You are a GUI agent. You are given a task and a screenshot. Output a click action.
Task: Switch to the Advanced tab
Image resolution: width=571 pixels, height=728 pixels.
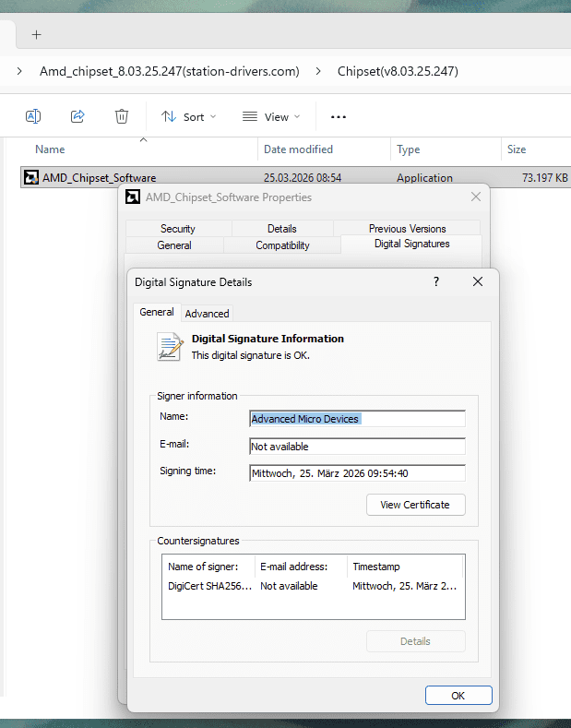[207, 314]
